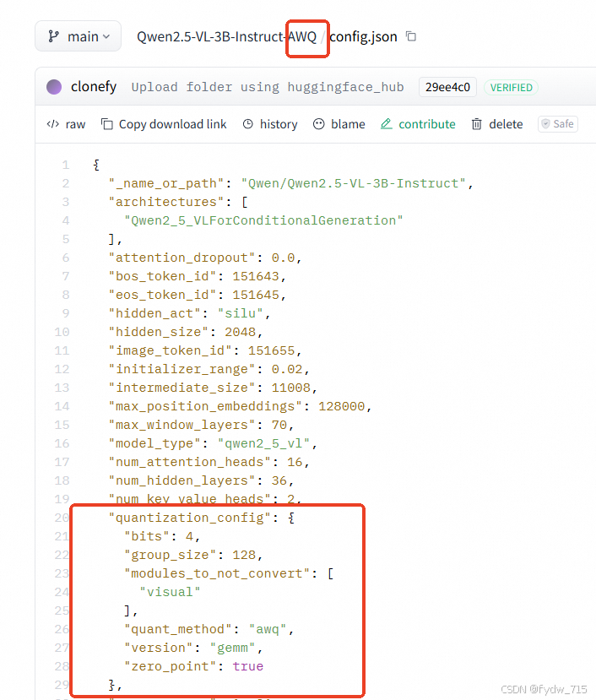Click the zero_point true value

point(248,666)
